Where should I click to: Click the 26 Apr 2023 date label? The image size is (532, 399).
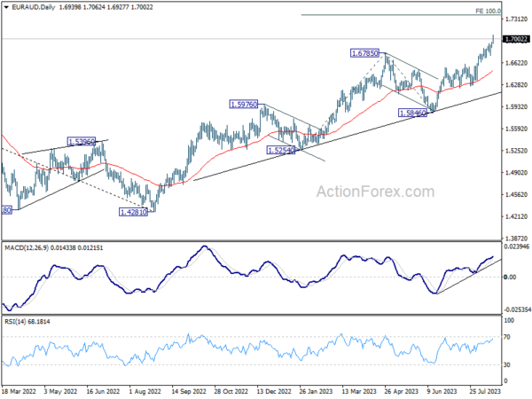402,392
